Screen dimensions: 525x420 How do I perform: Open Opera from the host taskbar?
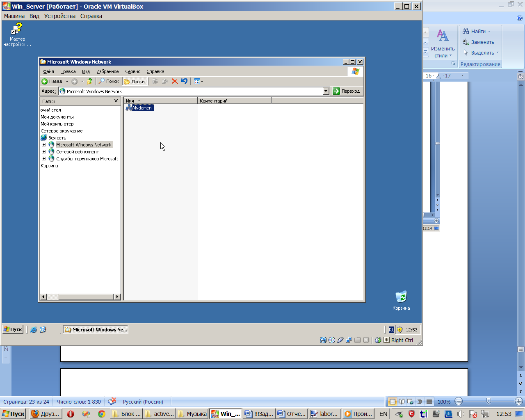[x=70, y=413]
